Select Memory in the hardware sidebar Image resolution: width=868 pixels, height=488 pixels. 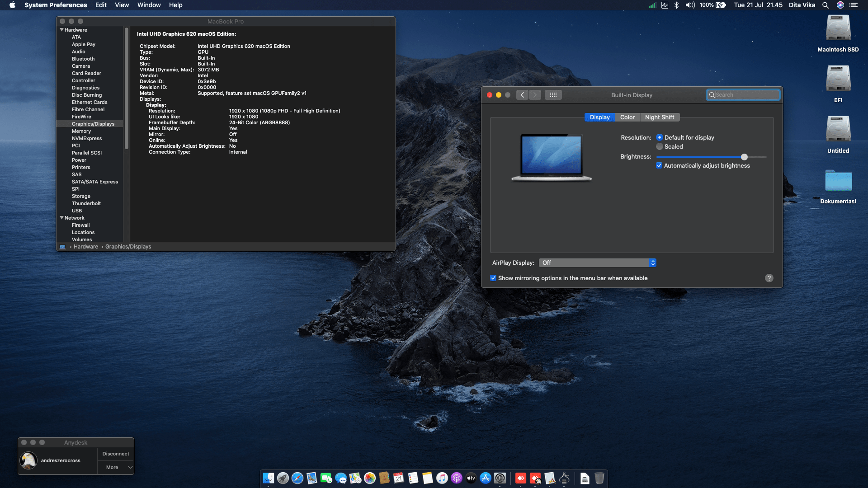point(81,131)
